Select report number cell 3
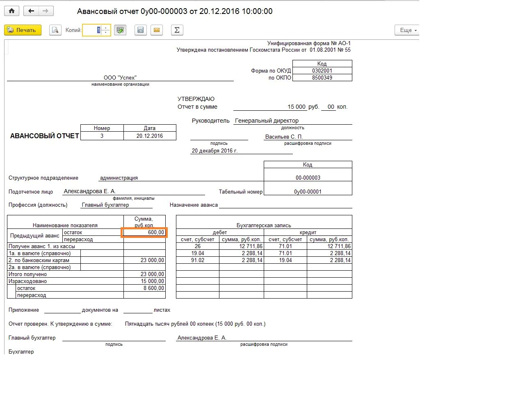Viewport: 525px width, 420px height. click(x=102, y=136)
